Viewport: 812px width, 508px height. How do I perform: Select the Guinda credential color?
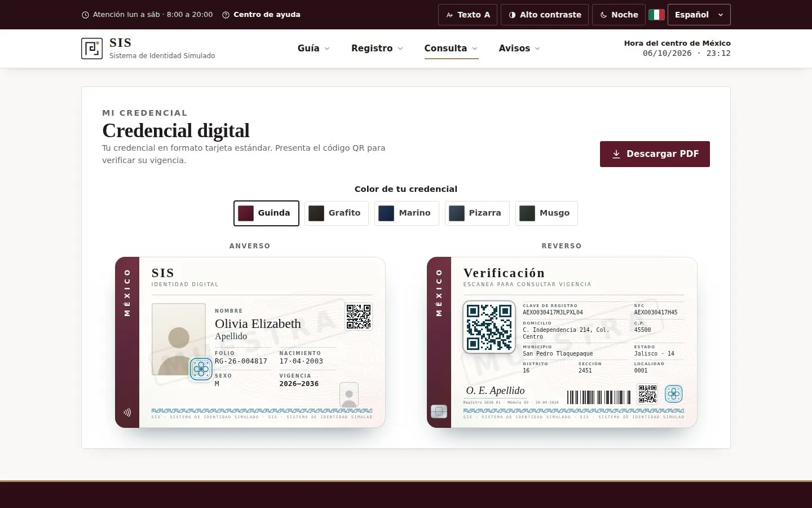[x=266, y=213]
